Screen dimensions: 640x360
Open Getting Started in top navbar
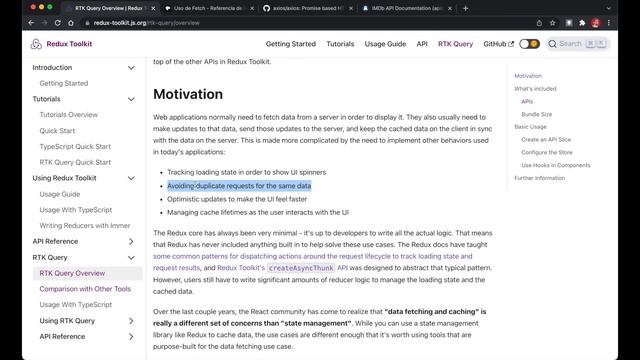pyautogui.click(x=291, y=44)
